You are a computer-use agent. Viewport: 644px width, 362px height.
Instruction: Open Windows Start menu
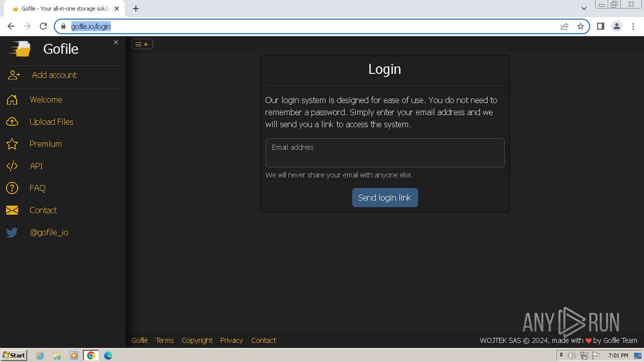point(14,355)
